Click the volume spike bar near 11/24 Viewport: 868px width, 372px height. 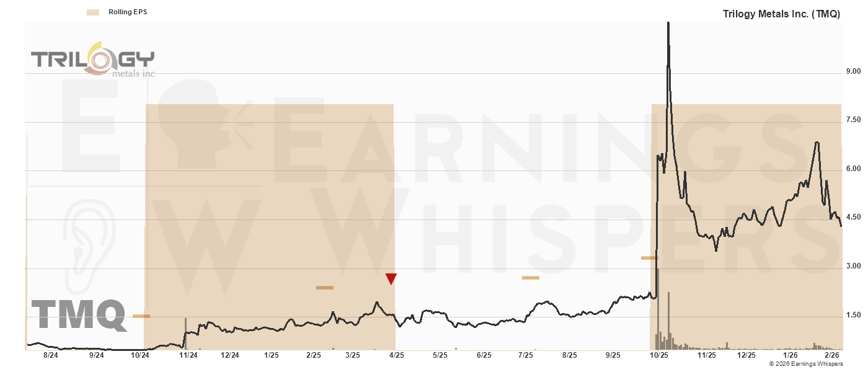(x=185, y=334)
